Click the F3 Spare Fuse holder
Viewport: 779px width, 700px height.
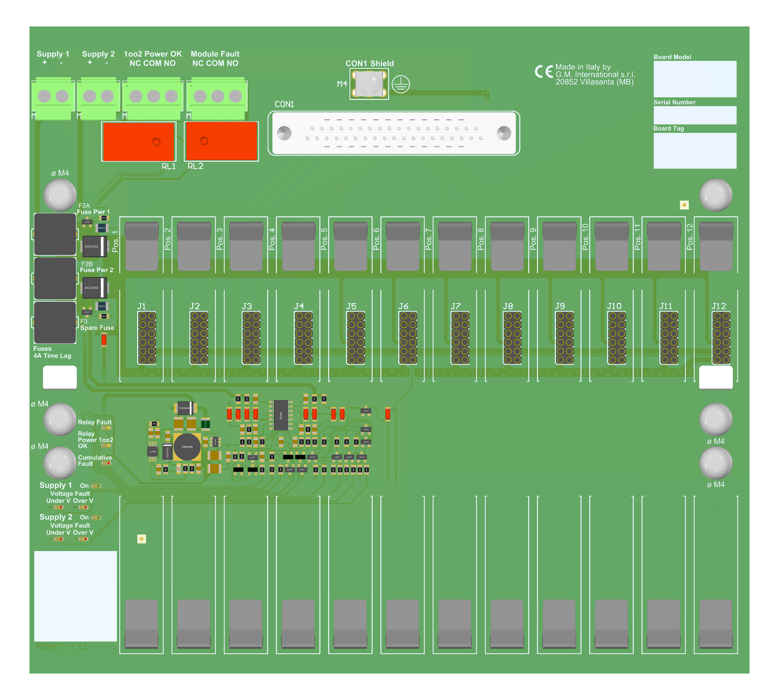pyautogui.click(x=55, y=322)
